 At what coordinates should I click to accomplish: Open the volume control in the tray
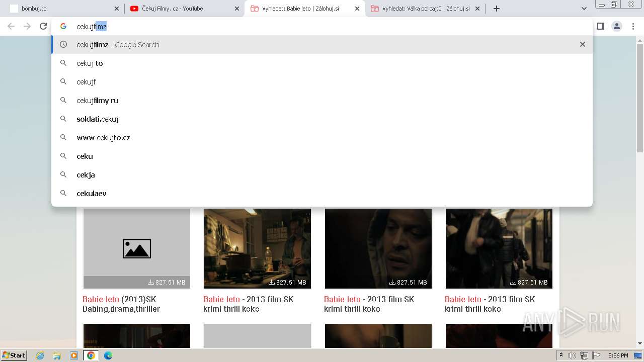pyautogui.click(x=572, y=355)
